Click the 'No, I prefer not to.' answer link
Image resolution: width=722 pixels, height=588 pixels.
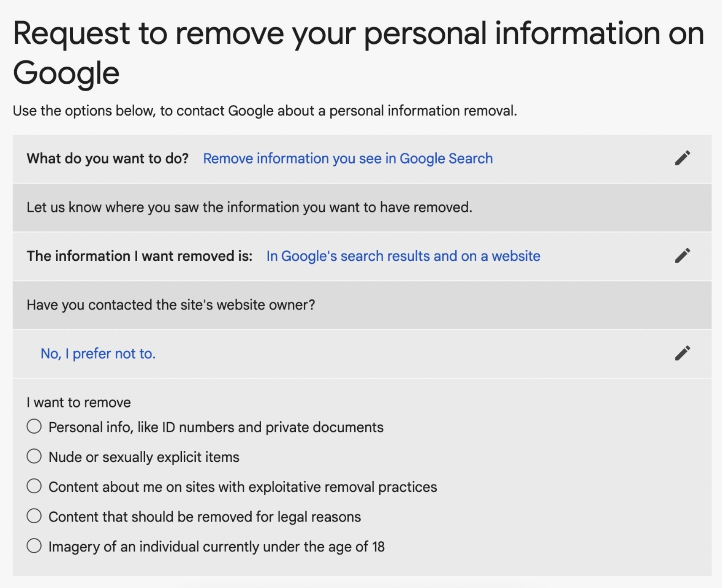[x=98, y=354]
